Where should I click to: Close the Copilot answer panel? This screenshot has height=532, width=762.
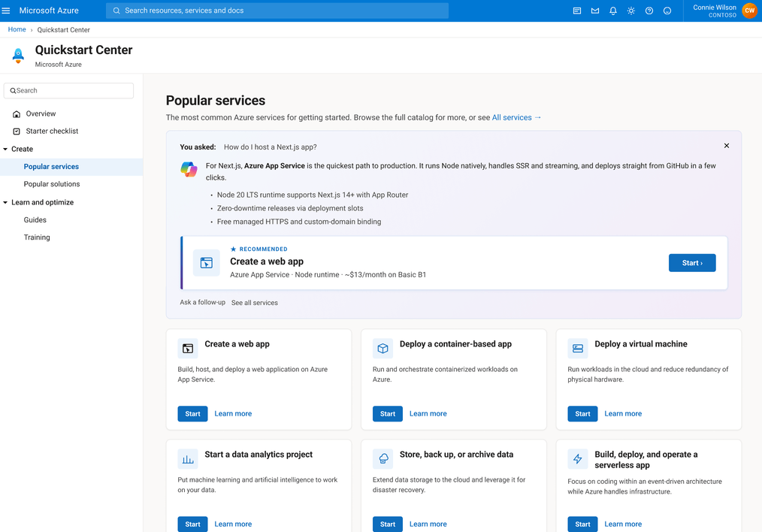(x=726, y=146)
